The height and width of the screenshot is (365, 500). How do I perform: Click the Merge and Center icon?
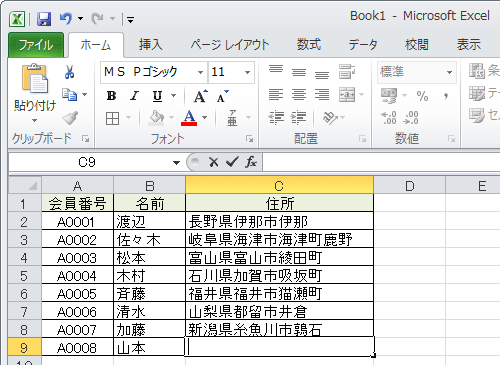(347, 95)
